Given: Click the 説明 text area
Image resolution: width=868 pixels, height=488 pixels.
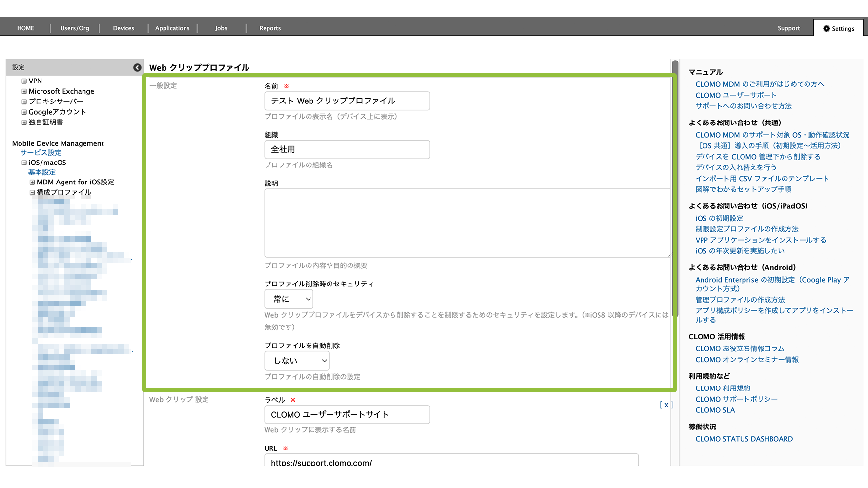Looking at the screenshot, I should pyautogui.click(x=467, y=223).
